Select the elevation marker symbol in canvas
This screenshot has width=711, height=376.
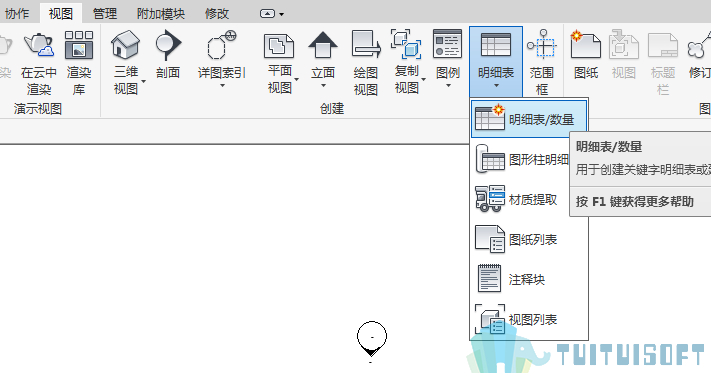coord(372,339)
